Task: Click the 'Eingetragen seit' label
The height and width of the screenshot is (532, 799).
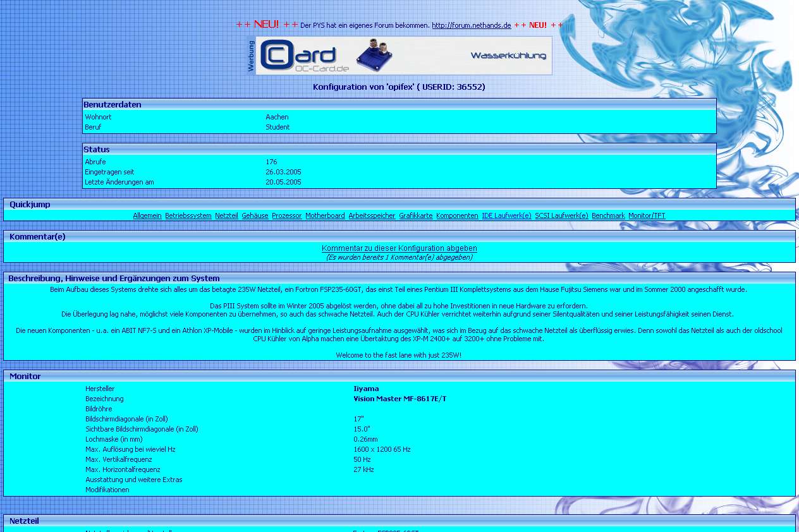Action: (109, 172)
